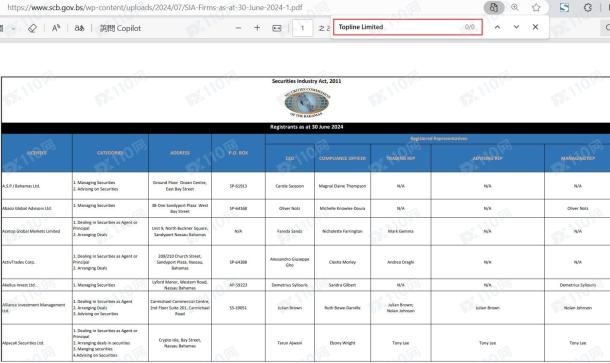Image resolution: width=610 pixels, height=363 pixels.
Task: Click the fit to width icon
Action: [277, 28]
